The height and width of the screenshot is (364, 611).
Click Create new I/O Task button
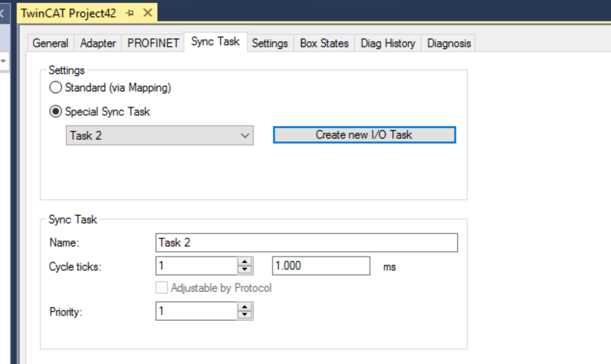[364, 135]
